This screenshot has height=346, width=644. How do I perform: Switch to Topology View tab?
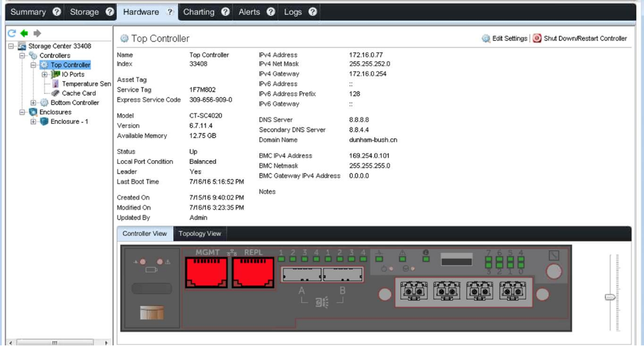click(x=199, y=233)
